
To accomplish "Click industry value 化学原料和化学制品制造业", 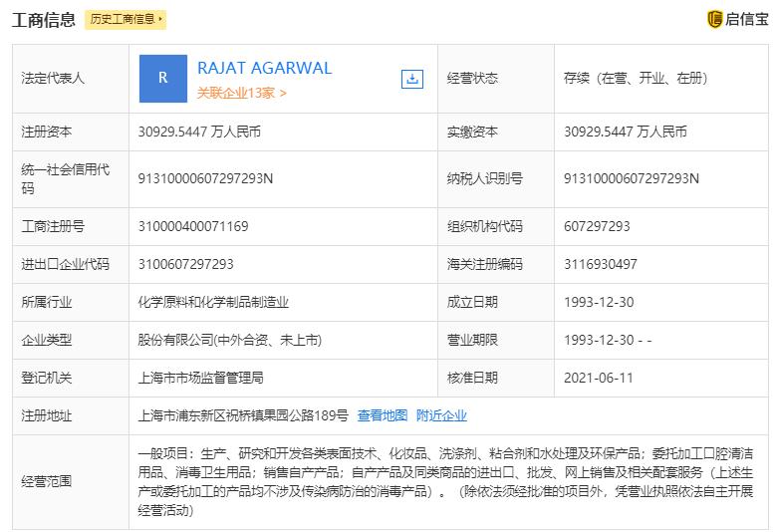I will pos(213,302).
